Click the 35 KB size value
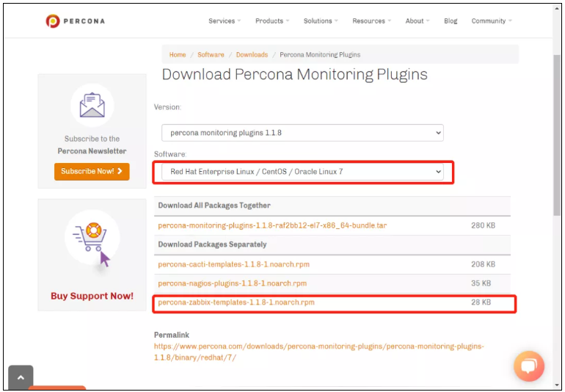 pyautogui.click(x=481, y=283)
